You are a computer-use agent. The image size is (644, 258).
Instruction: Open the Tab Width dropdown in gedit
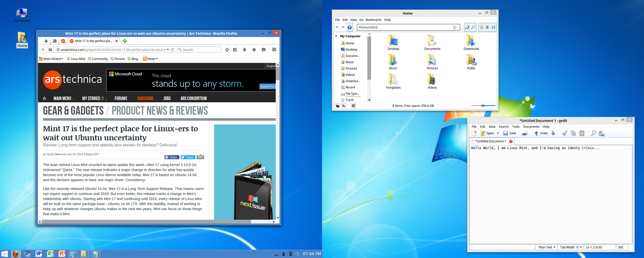click(571, 247)
